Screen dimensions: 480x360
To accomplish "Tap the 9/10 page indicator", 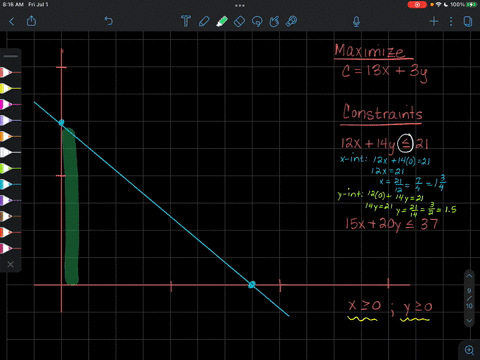I will pyautogui.click(x=469, y=298).
